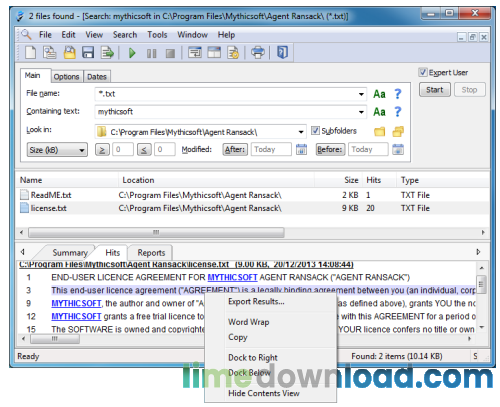Click the Start button
Image resolution: width=500 pixels, height=407 pixels.
coord(435,90)
